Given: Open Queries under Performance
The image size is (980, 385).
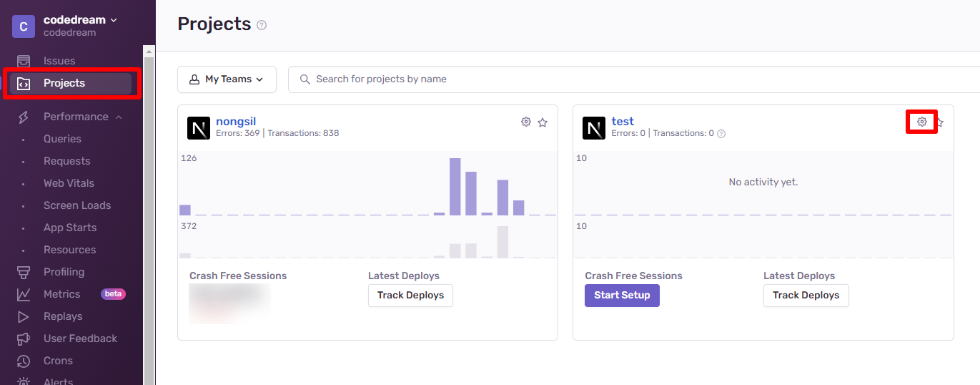Looking at the screenshot, I should click(x=62, y=139).
